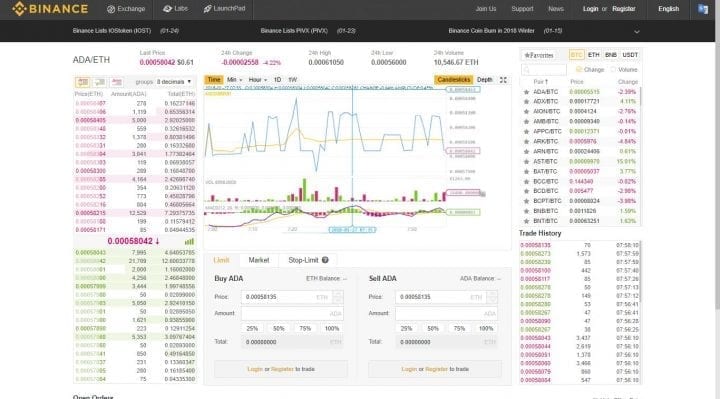Screen dimensions: 720x399
Task: Select the 1D chart interval
Action: tap(277, 80)
